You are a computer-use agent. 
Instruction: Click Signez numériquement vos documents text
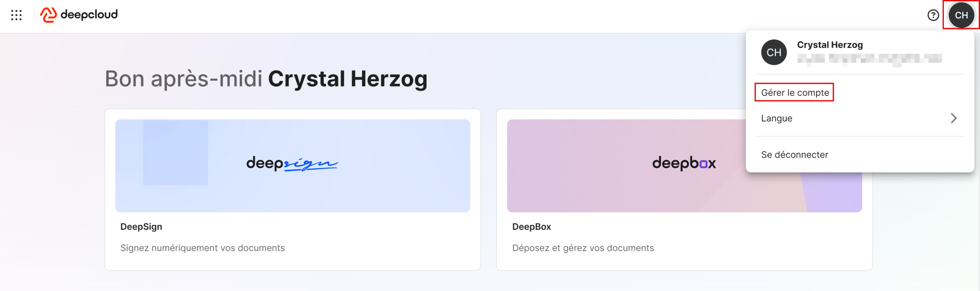click(x=203, y=248)
